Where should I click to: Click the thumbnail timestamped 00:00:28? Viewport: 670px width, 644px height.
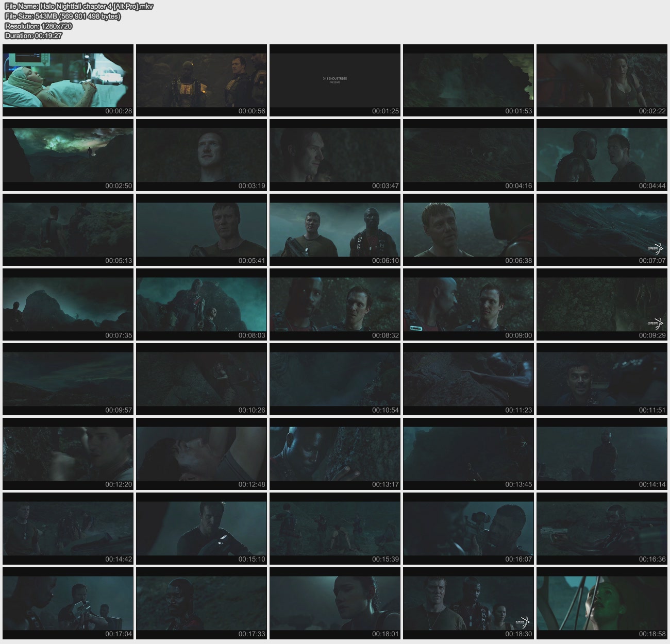[68, 80]
